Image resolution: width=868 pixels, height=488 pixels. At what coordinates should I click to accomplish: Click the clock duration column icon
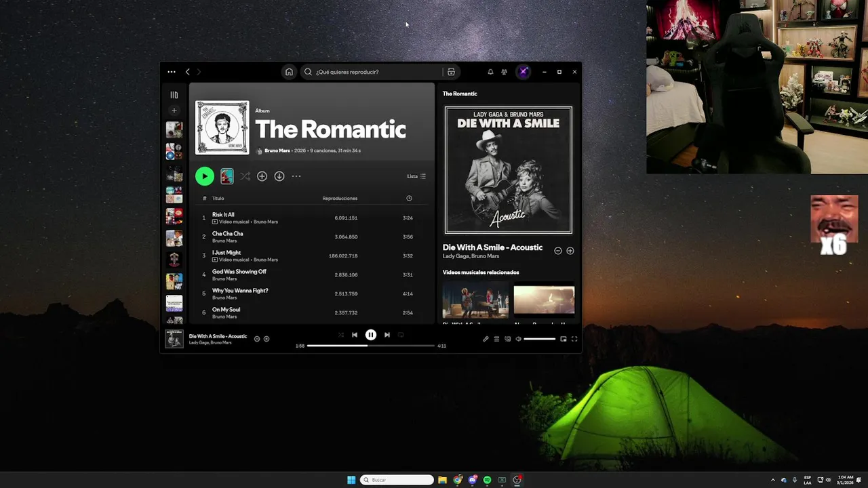tap(409, 199)
